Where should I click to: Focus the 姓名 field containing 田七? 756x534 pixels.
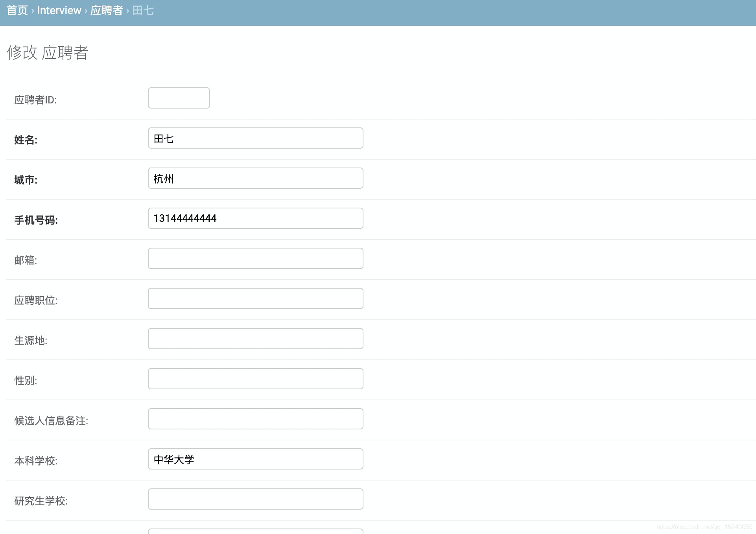point(255,138)
